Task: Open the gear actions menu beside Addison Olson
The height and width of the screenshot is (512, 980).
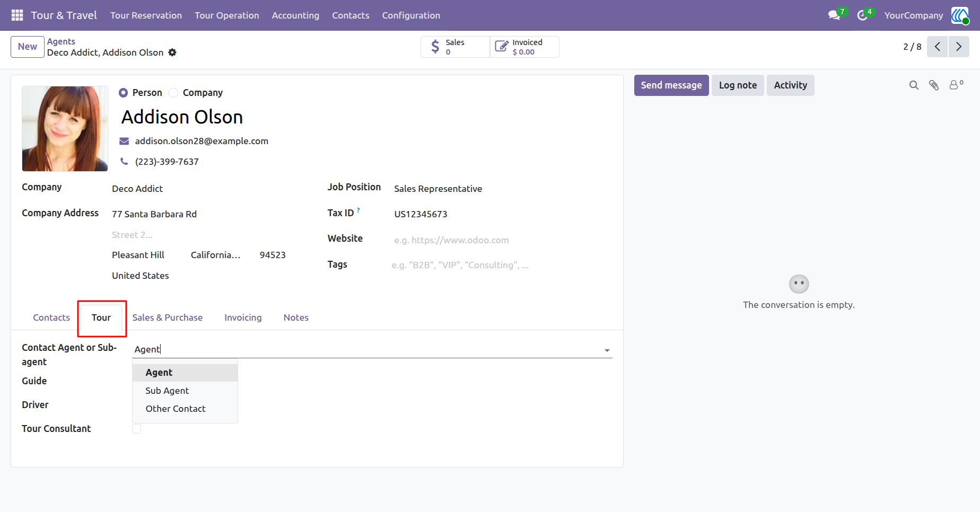Action: coord(172,52)
